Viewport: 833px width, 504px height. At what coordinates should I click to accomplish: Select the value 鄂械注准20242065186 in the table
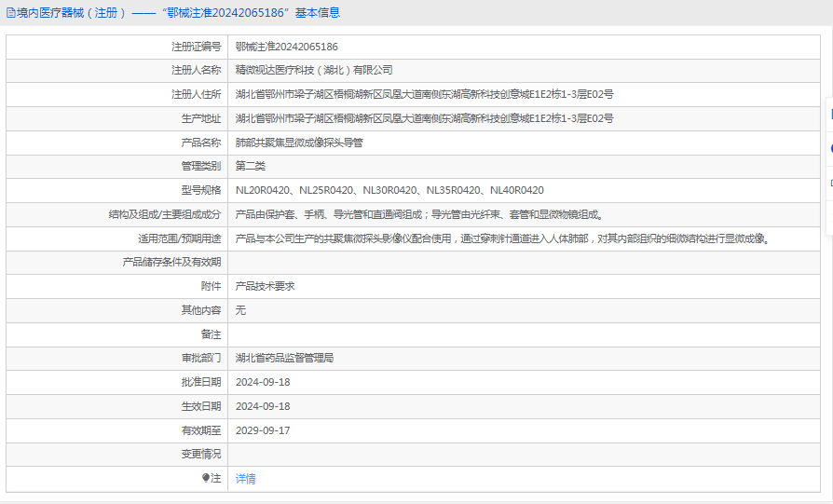287,47
